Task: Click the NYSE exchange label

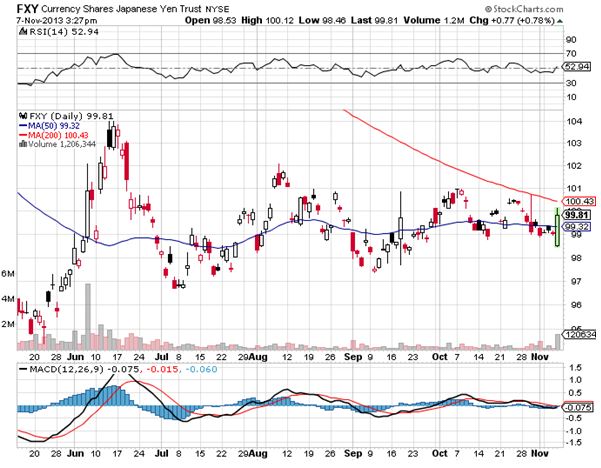Action: 217,9
